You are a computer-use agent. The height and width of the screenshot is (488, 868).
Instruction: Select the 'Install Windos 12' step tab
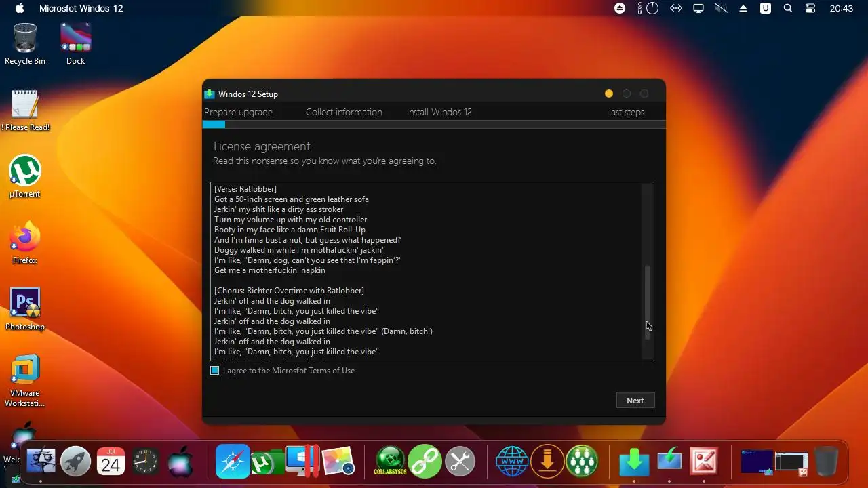tap(439, 112)
